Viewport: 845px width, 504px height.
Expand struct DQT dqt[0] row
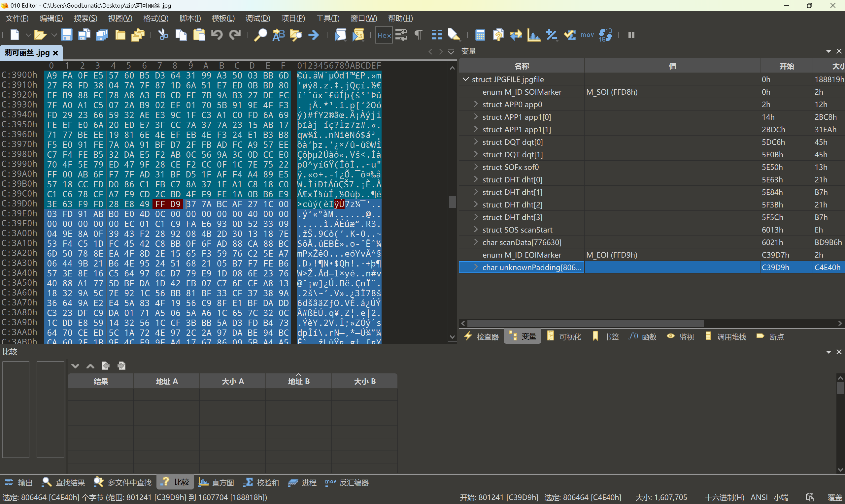(476, 142)
